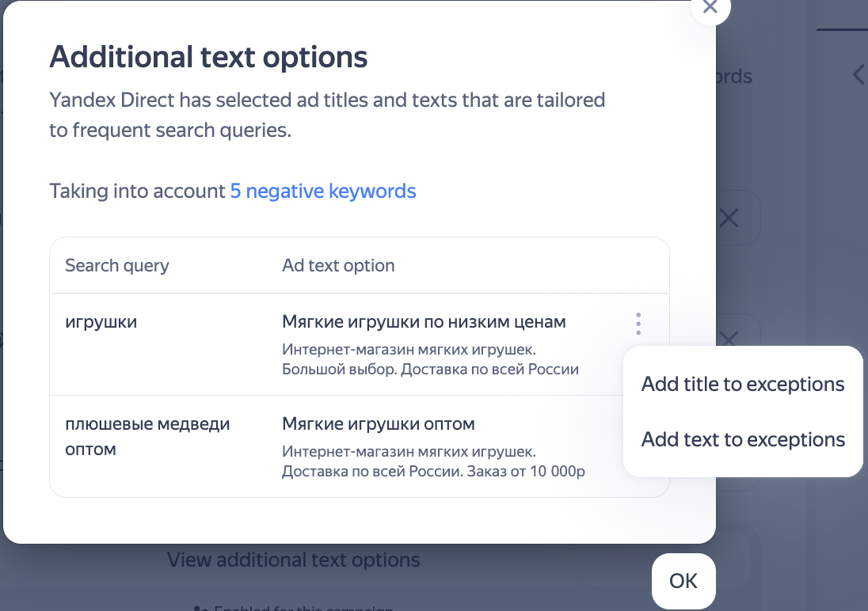
Task: Click View additional text options
Action: pyautogui.click(x=293, y=560)
